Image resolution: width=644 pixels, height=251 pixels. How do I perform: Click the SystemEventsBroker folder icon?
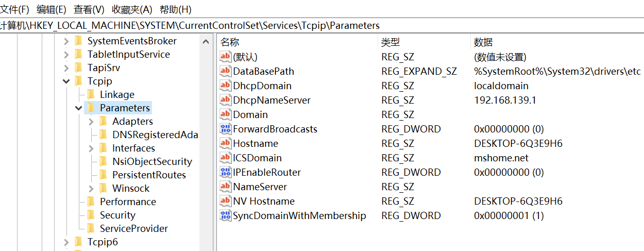(x=78, y=41)
